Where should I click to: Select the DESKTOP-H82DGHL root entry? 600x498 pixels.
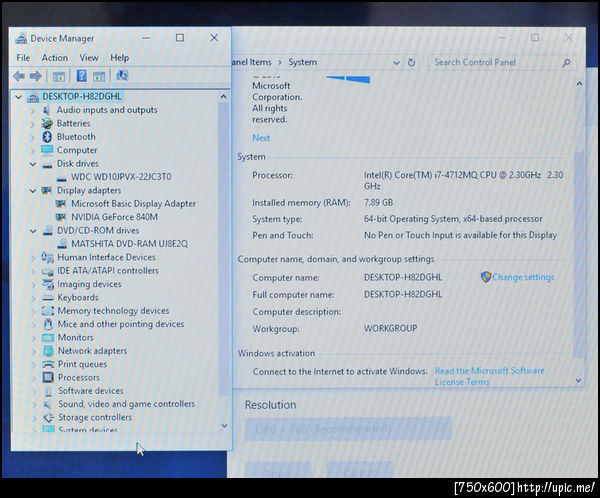coord(82,96)
